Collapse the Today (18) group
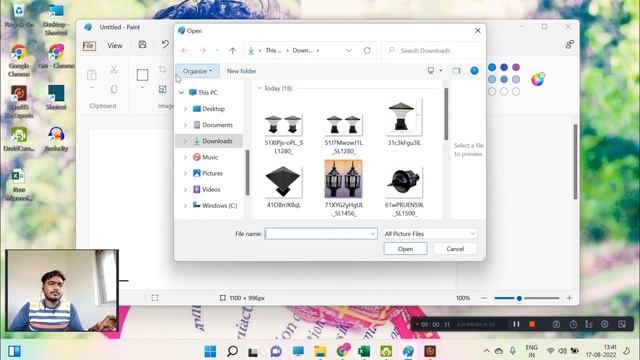640x360 pixels. coord(259,88)
